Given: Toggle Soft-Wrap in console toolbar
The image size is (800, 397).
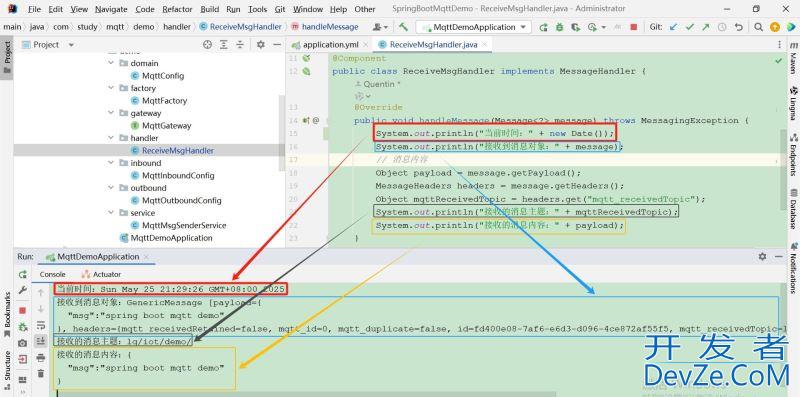Looking at the screenshot, I should pyautogui.click(x=41, y=326).
